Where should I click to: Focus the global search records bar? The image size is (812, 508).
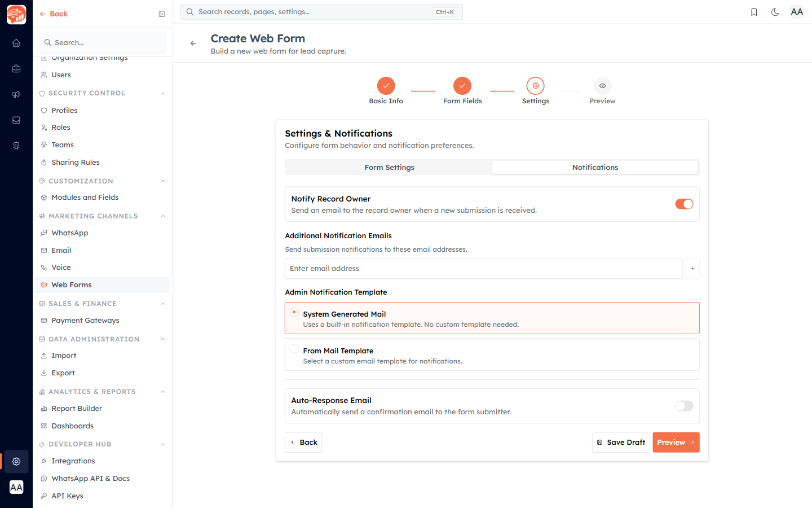(321, 12)
